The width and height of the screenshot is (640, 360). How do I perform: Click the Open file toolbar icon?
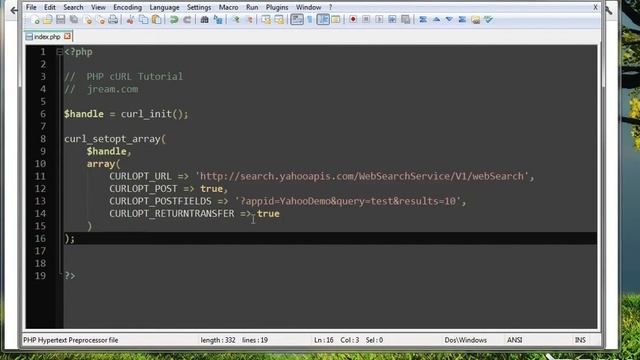coord(48,20)
